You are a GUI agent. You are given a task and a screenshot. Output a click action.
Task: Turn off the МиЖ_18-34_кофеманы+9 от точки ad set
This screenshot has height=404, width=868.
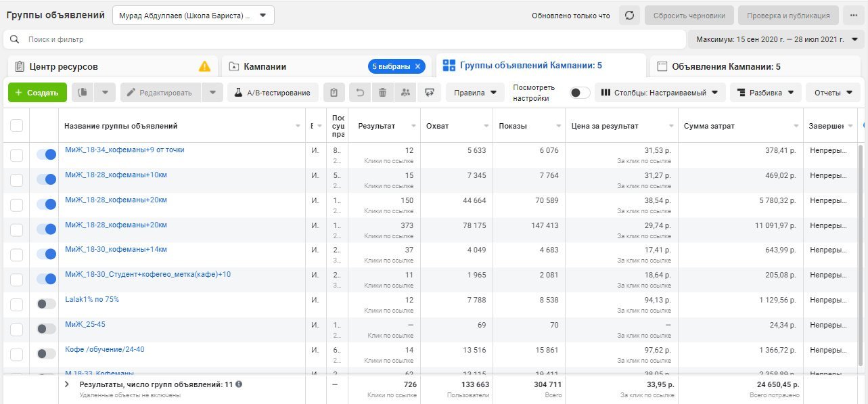pyautogui.click(x=46, y=154)
